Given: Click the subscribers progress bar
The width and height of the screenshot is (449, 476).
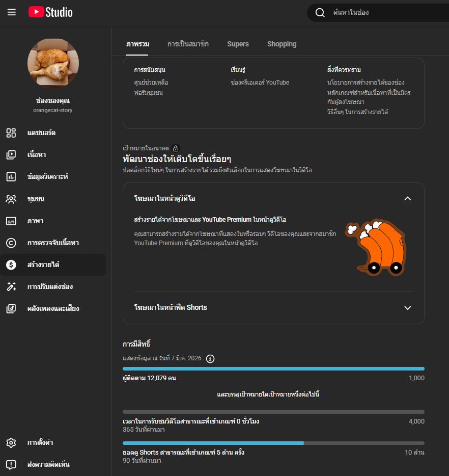Looking at the screenshot, I should [x=273, y=369].
